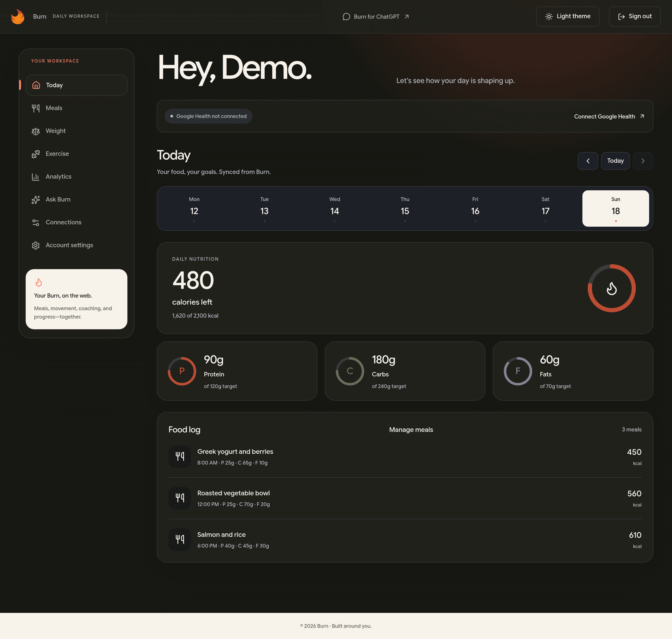Click the bar chart Analytics icon
Viewport: 672px width, 639px height.
[x=36, y=177]
